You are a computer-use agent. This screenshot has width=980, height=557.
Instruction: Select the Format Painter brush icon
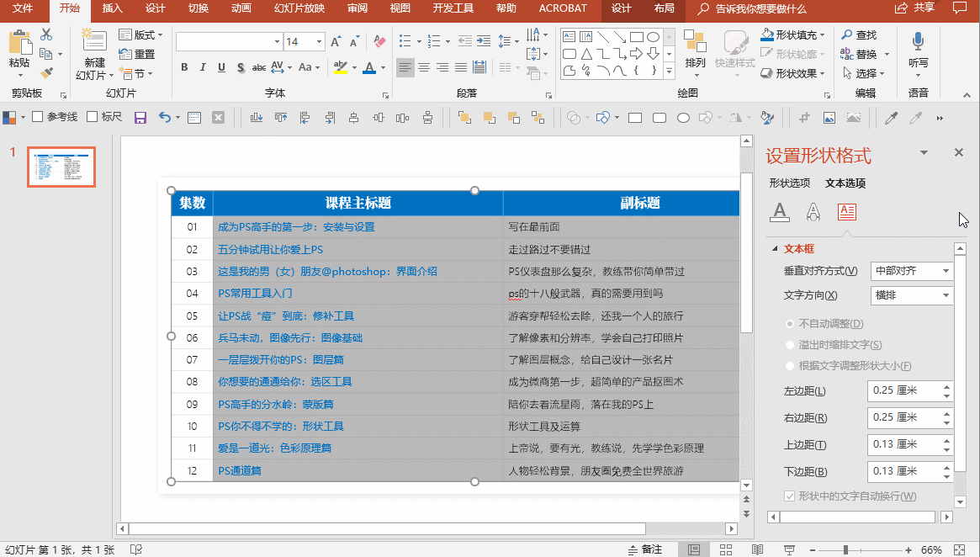[45, 73]
